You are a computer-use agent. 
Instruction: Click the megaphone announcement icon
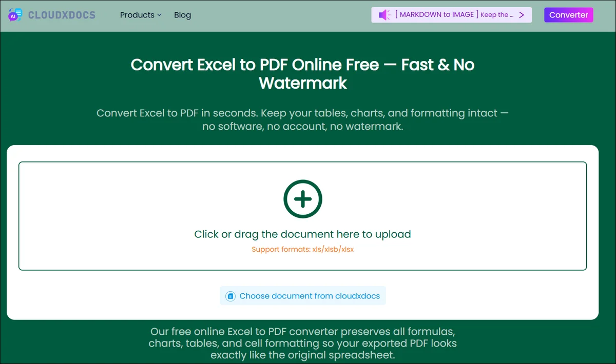[385, 15]
